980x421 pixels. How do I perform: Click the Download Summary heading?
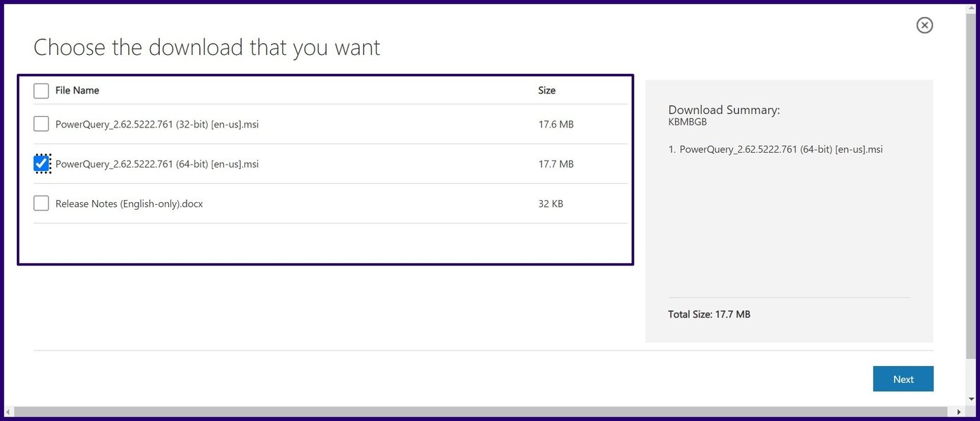pos(724,110)
